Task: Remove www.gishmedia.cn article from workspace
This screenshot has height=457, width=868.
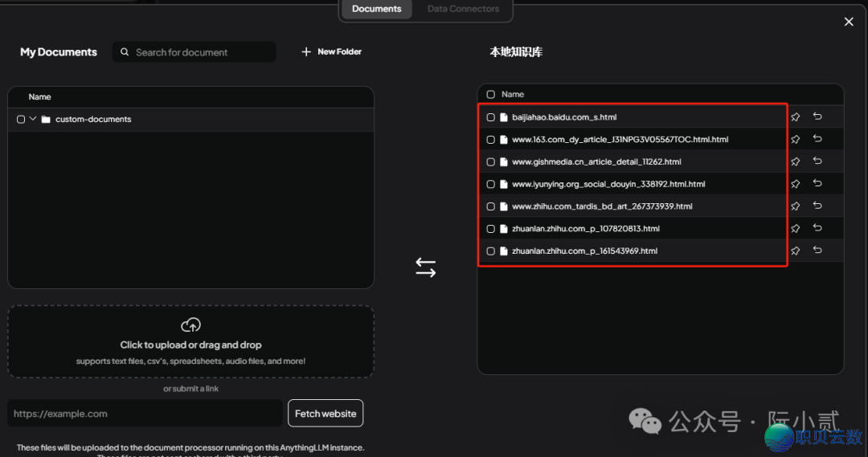Action: (x=817, y=161)
